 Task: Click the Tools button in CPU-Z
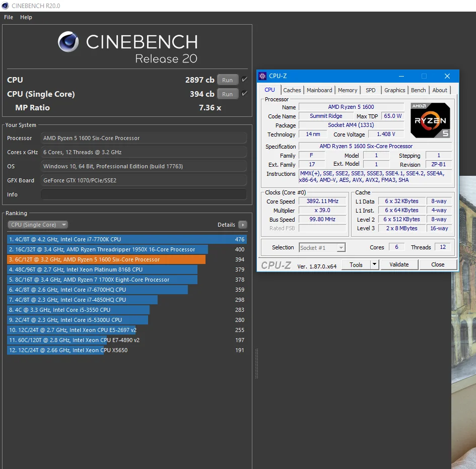[x=356, y=264]
